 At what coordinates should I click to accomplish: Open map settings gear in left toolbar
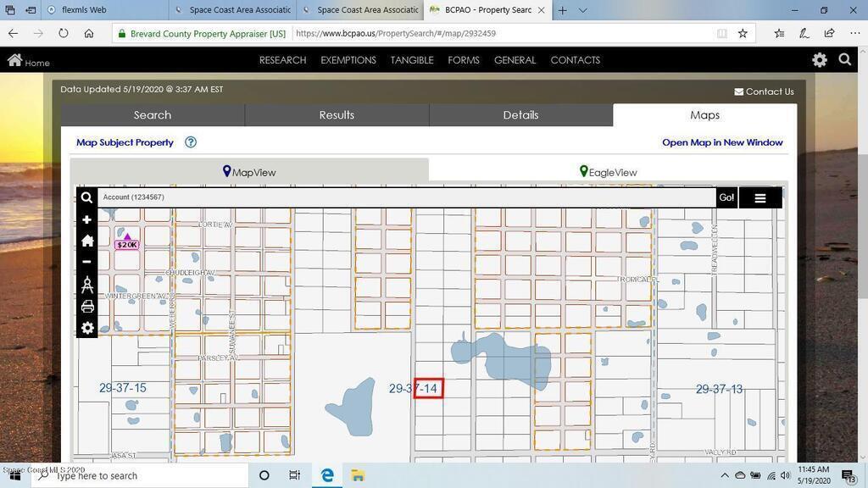point(86,328)
